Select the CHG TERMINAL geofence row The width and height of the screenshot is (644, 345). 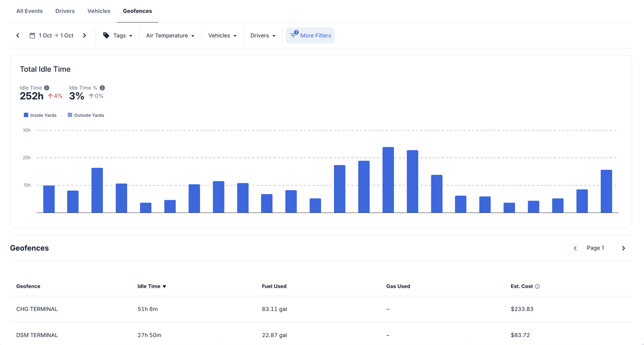click(x=37, y=309)
